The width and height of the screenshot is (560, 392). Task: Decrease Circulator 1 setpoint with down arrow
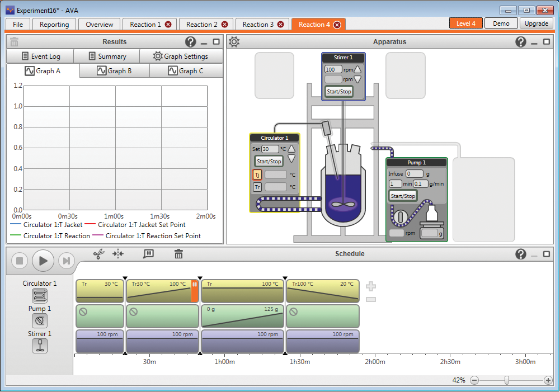pyautogui.click(x=291, y=159)
